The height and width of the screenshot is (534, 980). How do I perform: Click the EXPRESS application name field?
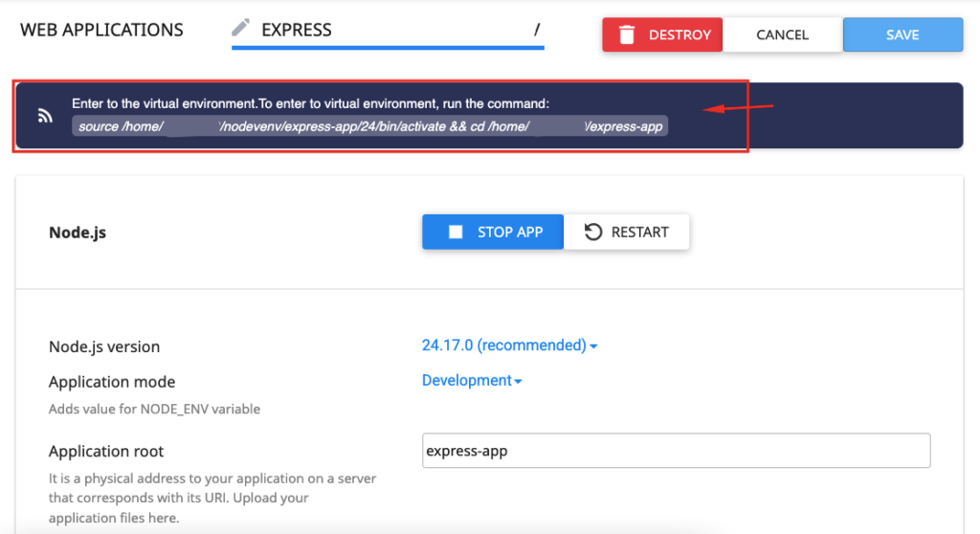coord(388,30)
